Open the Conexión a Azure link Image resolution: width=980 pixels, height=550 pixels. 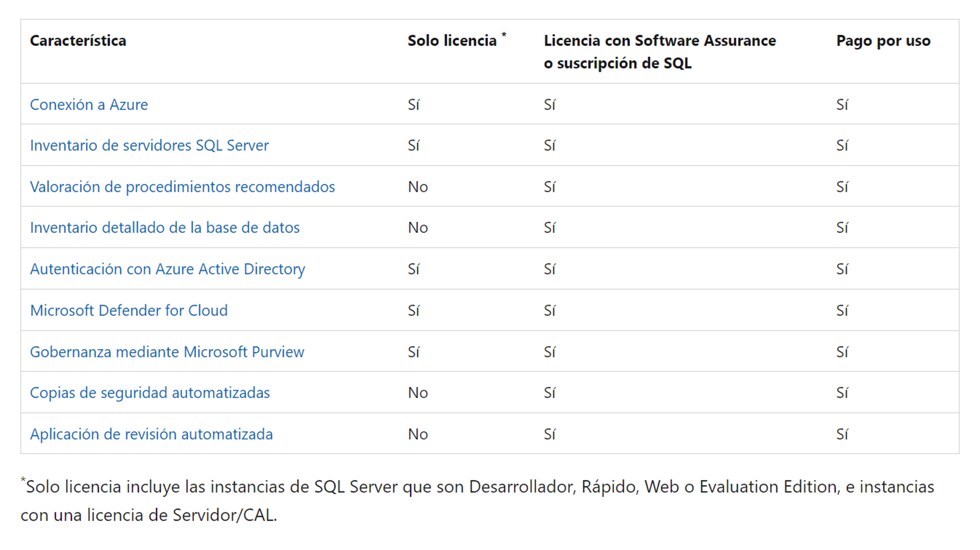(89, 104)
